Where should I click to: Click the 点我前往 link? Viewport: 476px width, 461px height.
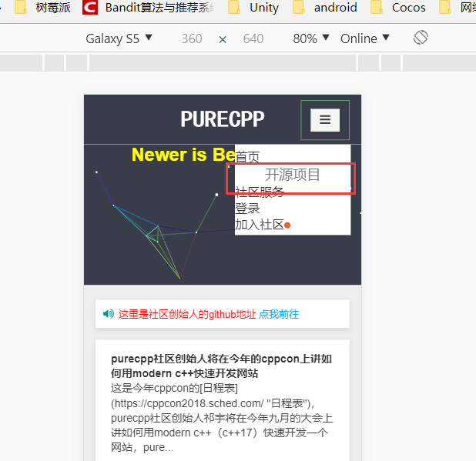pos(279,314)
